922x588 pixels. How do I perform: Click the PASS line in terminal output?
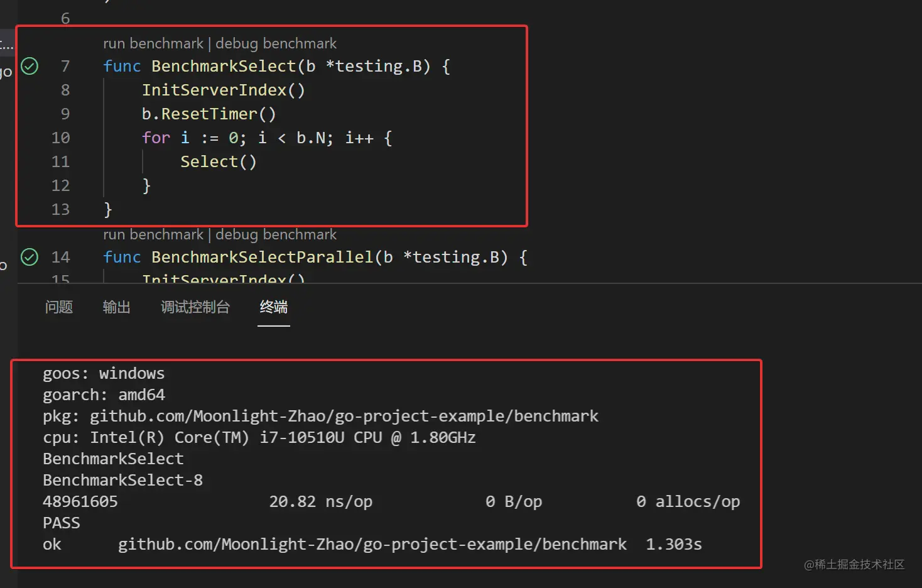[62, 523]
